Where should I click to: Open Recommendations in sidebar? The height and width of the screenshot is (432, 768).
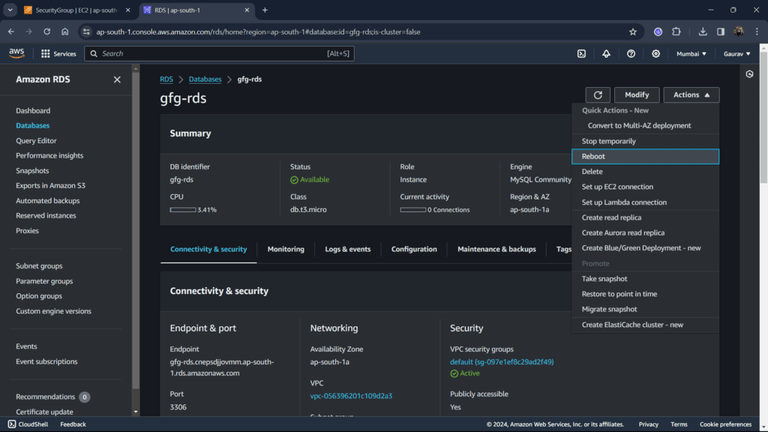(45, 397)
